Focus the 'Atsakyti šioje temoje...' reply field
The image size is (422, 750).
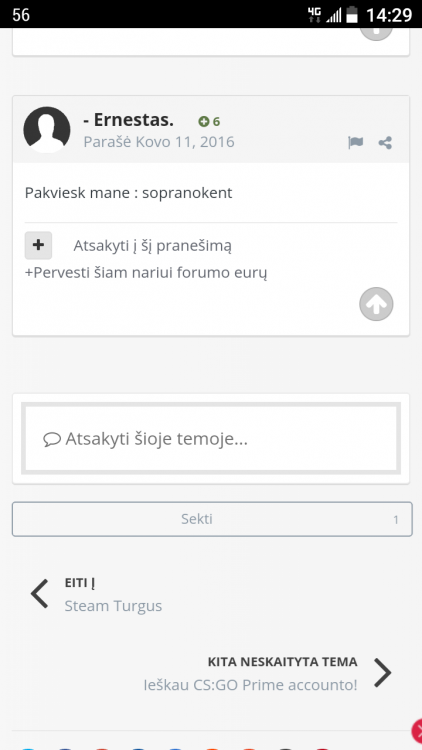click(211, 439)
